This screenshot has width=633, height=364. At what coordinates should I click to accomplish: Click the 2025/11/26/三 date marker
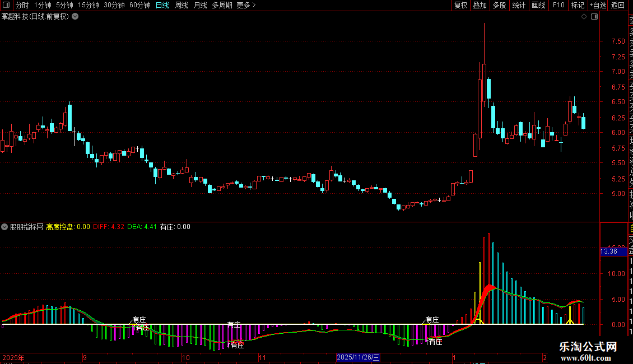tap(358, 357)
